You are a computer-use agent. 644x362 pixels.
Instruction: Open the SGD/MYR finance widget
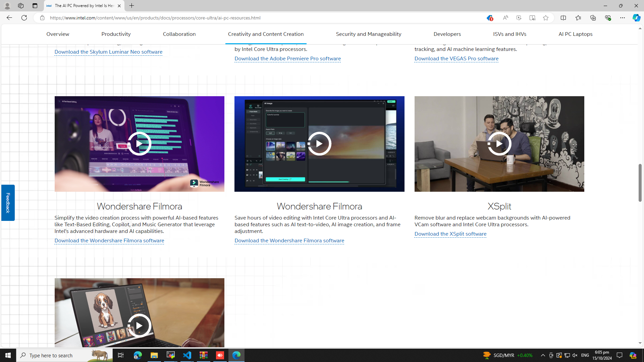(508, 355)
